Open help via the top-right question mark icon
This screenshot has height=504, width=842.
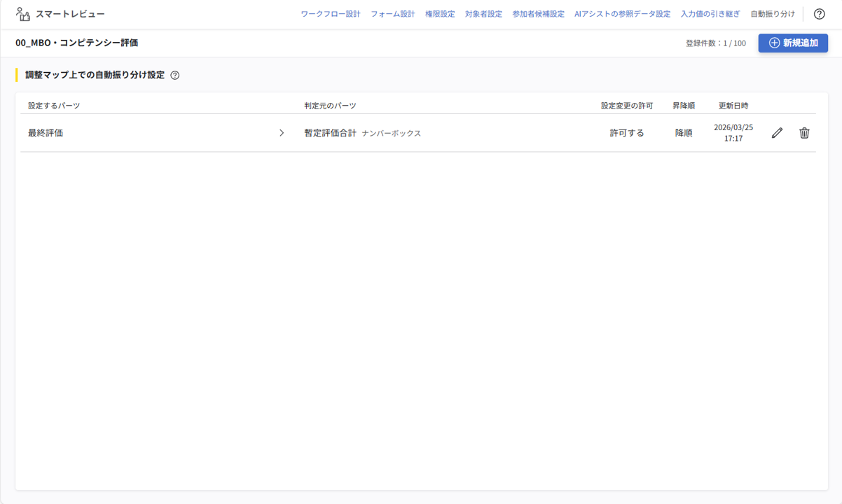click(819, 13)
